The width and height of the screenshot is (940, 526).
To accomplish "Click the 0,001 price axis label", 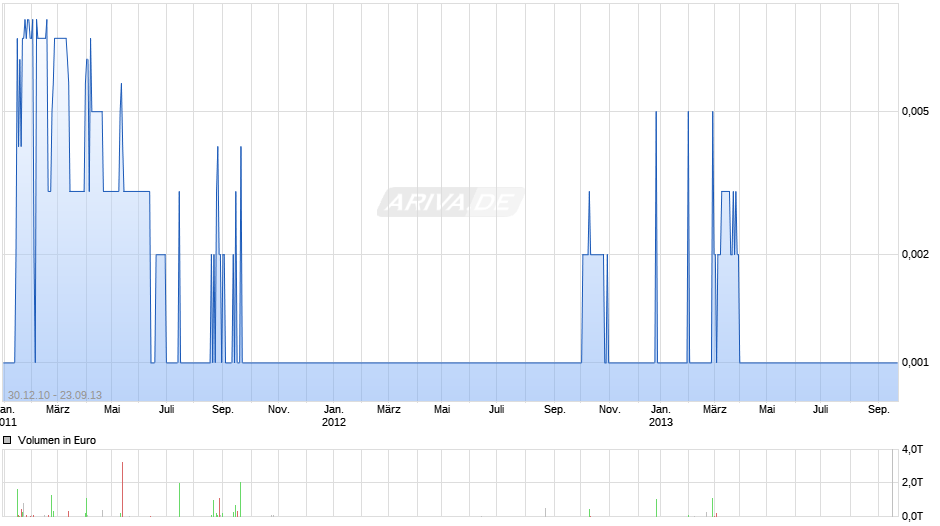I will coord(915,362).
